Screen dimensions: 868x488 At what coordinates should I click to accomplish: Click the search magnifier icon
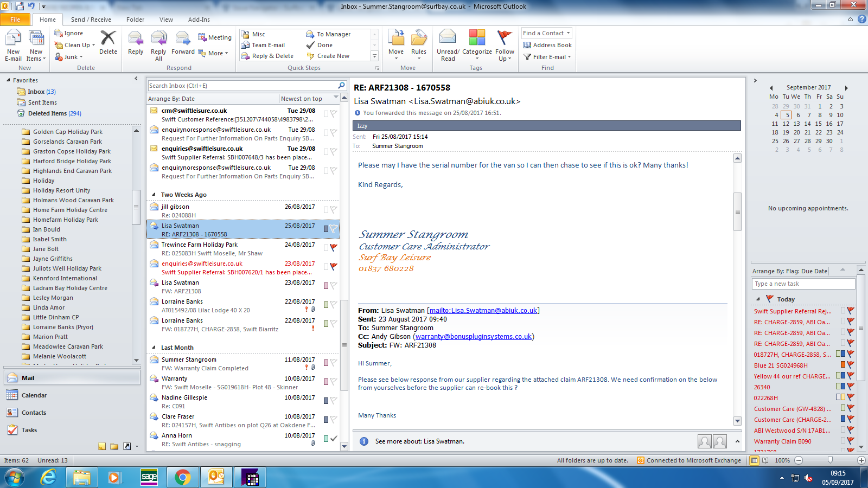coord(341,86)
